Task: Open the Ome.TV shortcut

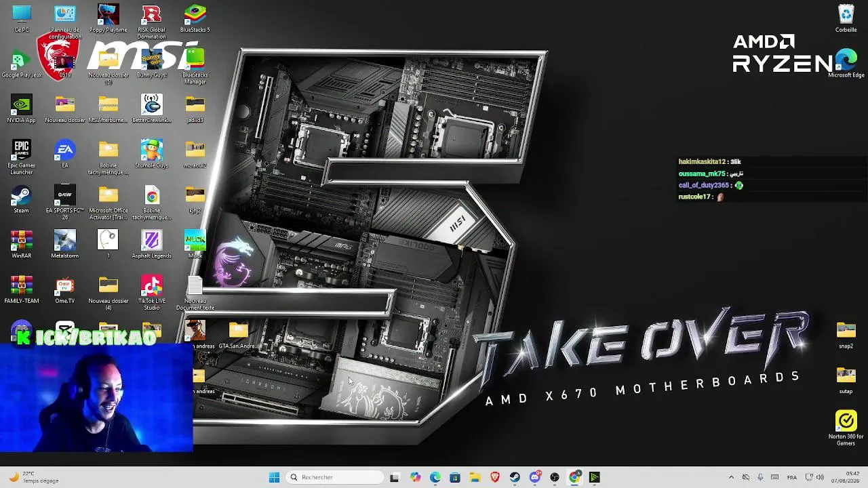Action: [x=65, y=289]
